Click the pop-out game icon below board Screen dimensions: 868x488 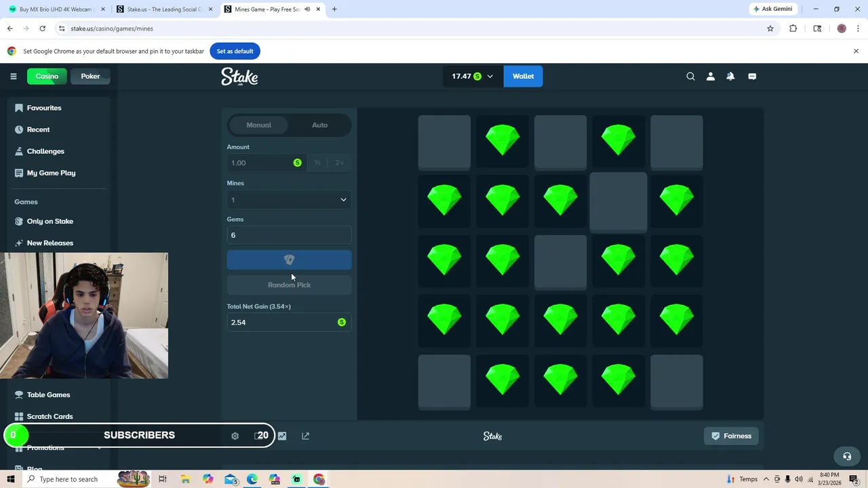[x=305, y=436]
